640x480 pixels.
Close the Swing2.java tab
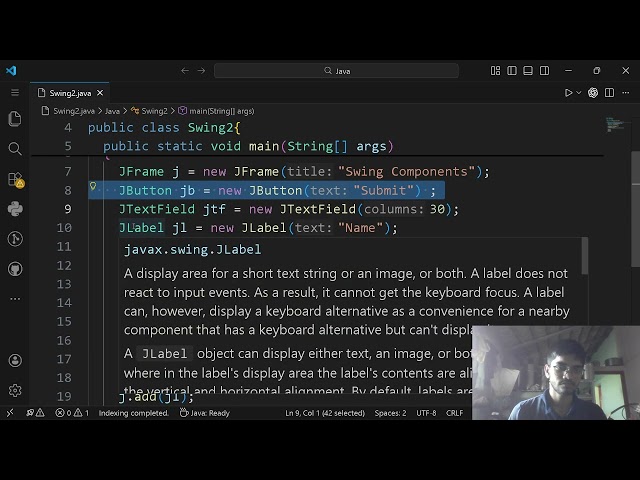pyautogui.click(x=100, y=93)
